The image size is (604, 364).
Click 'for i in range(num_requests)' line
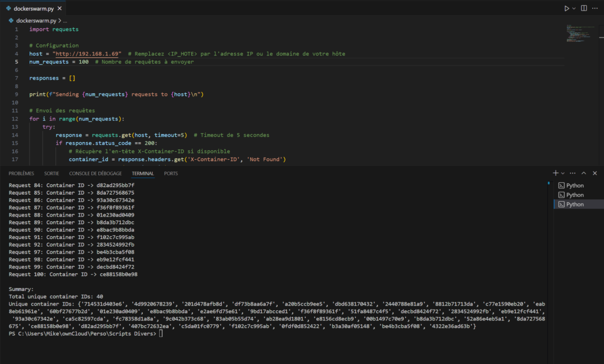77,119
